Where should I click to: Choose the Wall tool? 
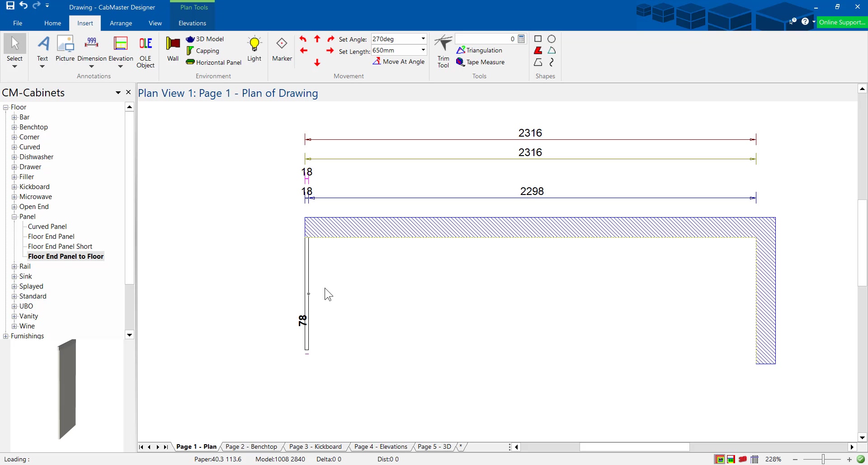pos(173,48)
